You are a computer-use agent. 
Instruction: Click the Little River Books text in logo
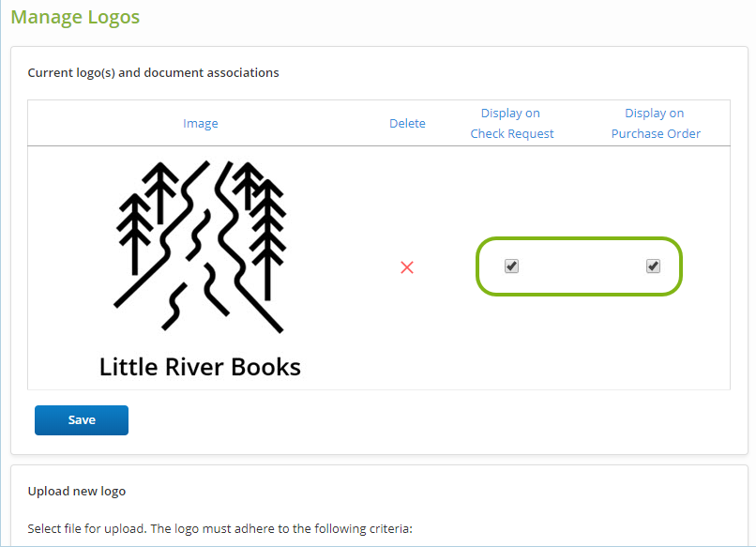tap(200, 366)
